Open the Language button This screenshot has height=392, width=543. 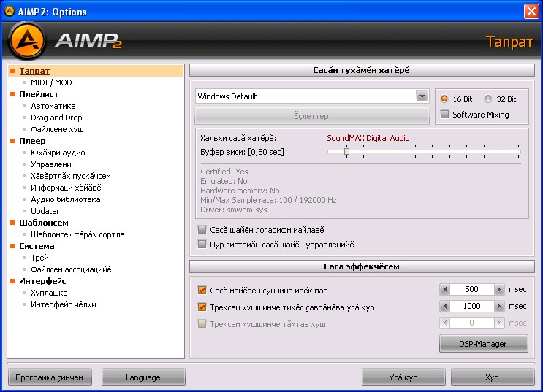click(x=143, y=377)
